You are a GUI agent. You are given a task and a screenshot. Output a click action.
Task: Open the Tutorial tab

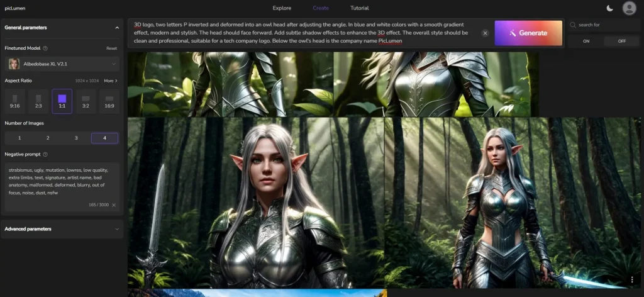pos(360,8)
